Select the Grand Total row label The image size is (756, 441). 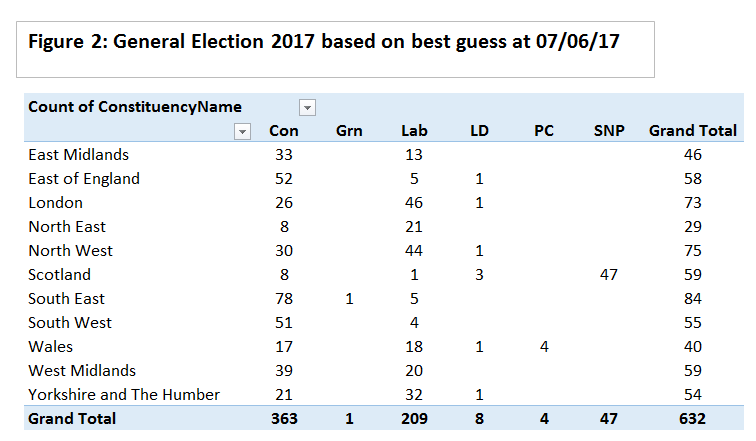click(x=72, y=419)
